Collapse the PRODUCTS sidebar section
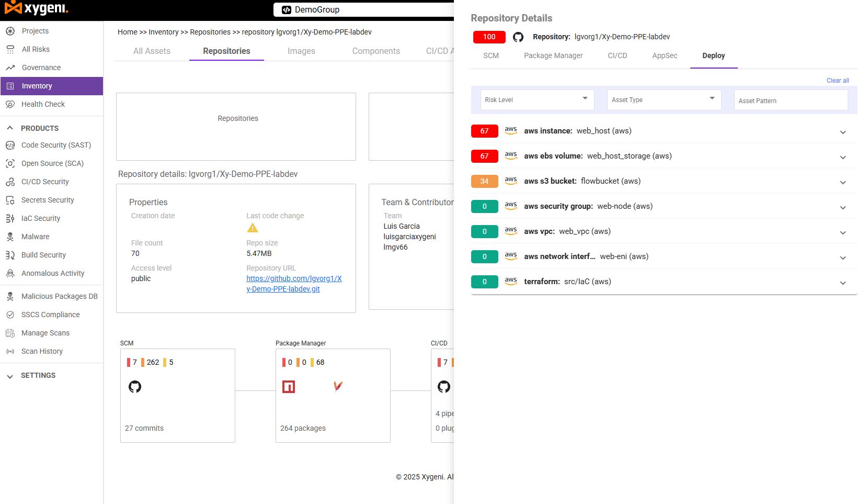This screenshot has width=868, height=504. tap(10, 128)
